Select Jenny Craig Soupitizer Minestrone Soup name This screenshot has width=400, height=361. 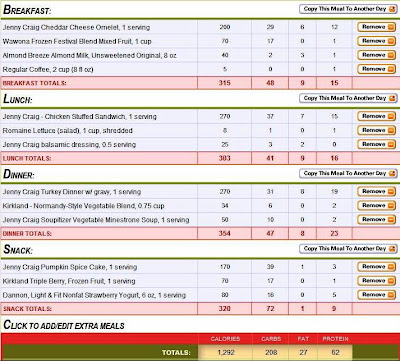pyautogui.click(x=96, y=220)
